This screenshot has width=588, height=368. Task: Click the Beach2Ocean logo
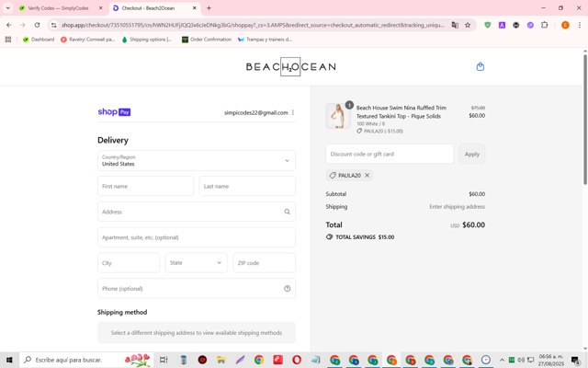290,67
